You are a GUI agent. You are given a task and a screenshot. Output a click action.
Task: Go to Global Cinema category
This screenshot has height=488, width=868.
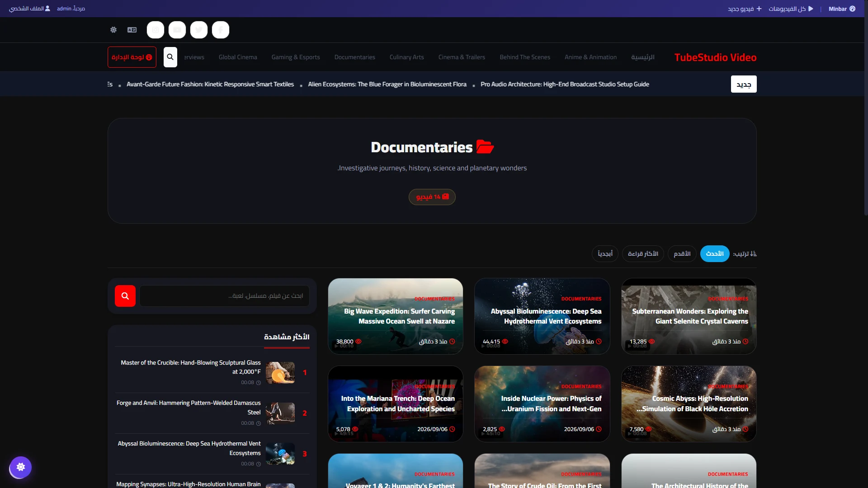238,57
